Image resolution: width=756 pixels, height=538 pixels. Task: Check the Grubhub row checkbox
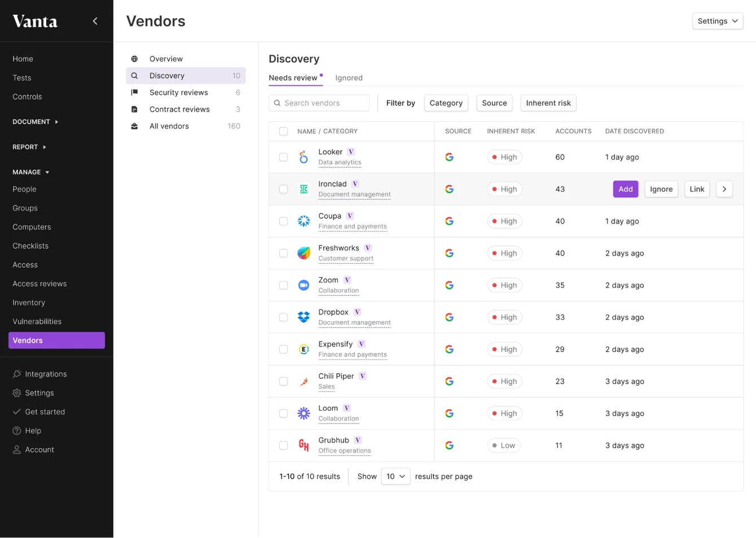pyautogui.click(x=283, y=445)
